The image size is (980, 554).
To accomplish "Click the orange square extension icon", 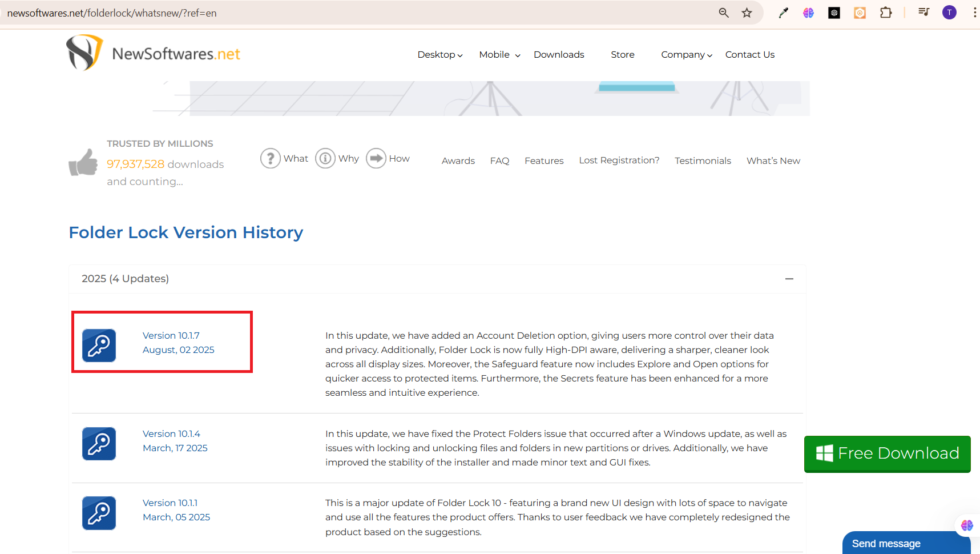I will click(860, 13).
